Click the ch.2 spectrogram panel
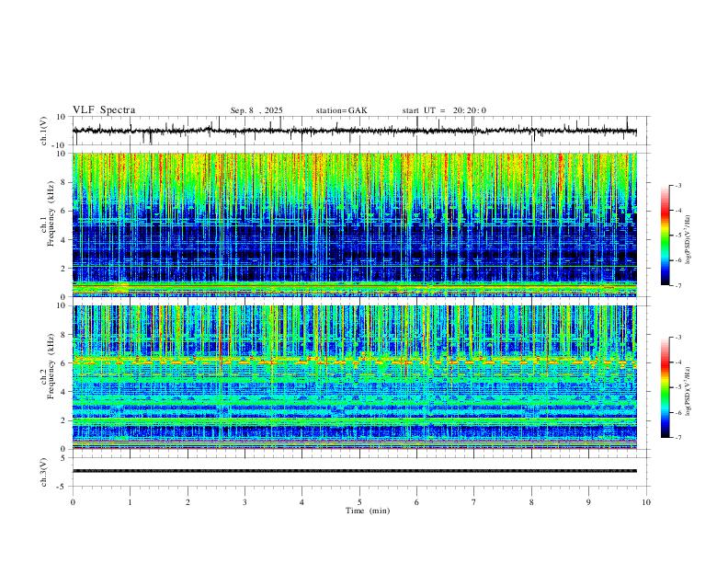 (354, 377)
